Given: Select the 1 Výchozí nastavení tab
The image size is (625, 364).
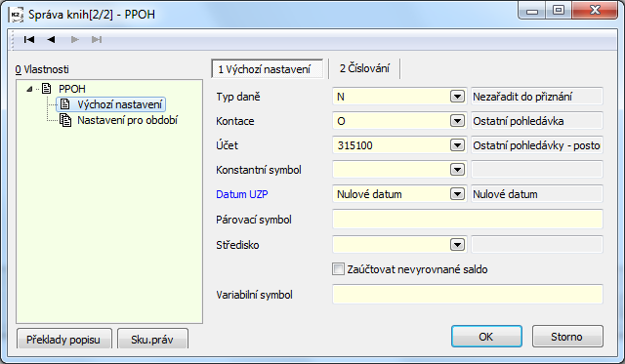Looking at the screenshot, I should pos(267,69).
